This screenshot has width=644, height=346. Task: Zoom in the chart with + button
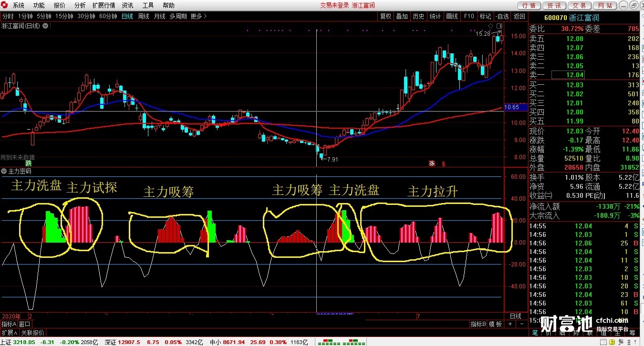click(x=510, y=324)
